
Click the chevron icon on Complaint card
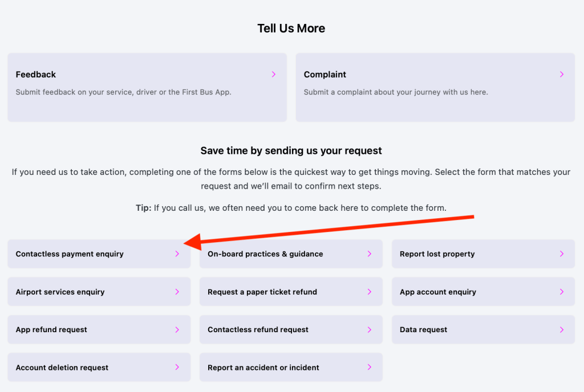(562, 75)
